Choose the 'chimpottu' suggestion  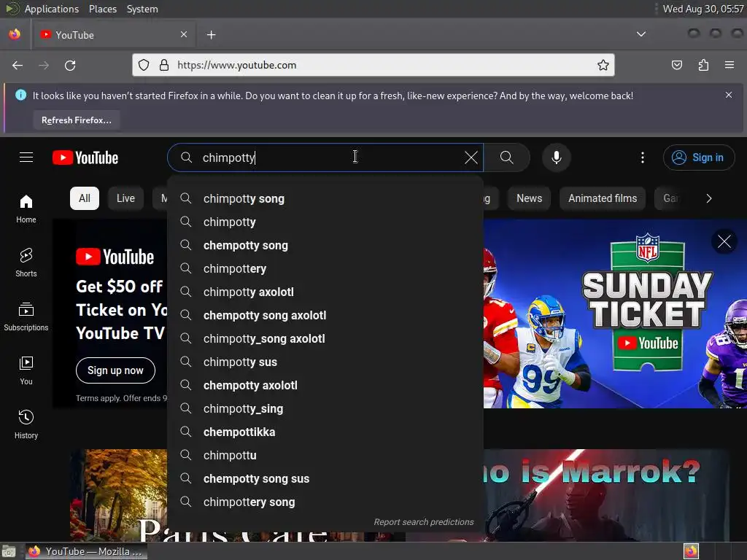point(325,455)
